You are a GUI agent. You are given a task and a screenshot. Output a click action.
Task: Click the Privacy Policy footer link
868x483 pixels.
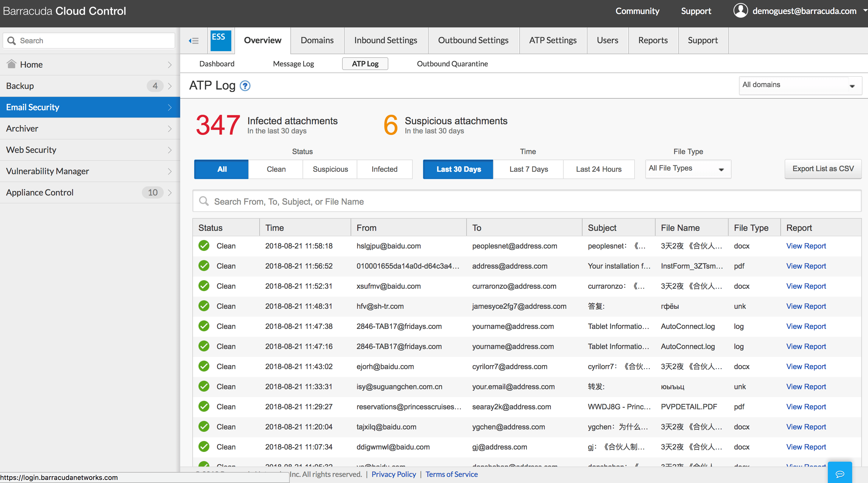[x=394, y=474]
